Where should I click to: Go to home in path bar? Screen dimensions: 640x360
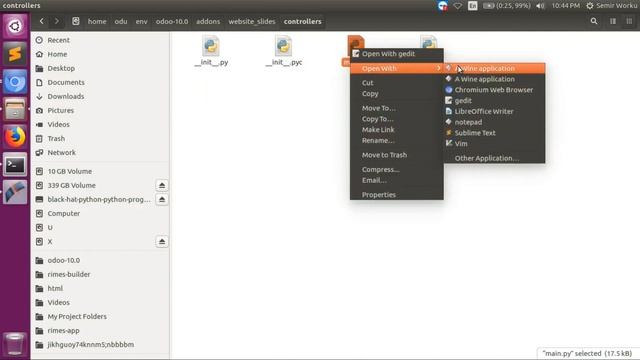click(97, 21)
